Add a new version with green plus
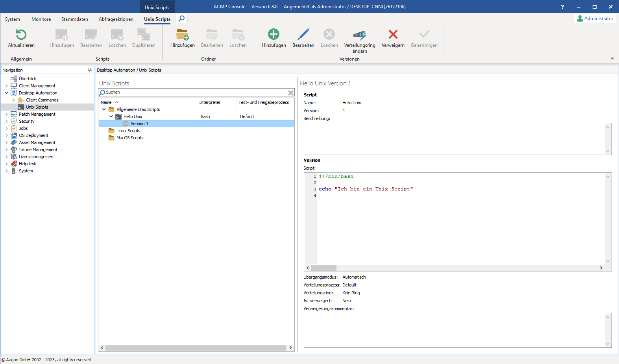The image size is (619, 364). tap(273, 35)
